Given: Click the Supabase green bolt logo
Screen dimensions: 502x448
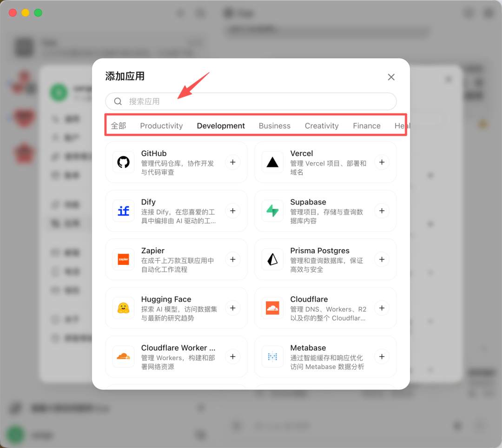Looking at the screenshot, I should coord(272,211).
